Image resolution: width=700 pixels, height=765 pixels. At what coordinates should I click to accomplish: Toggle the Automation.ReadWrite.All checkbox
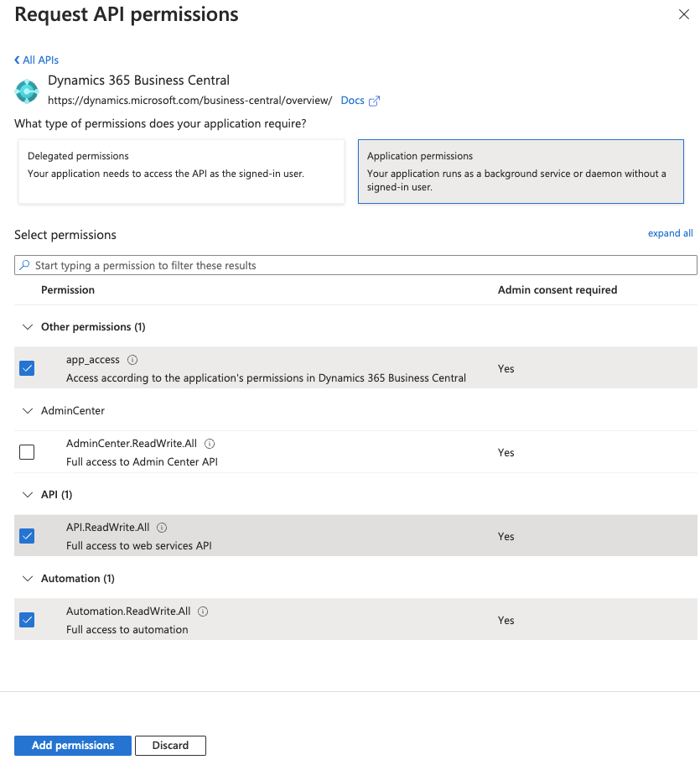coord(27,620)
